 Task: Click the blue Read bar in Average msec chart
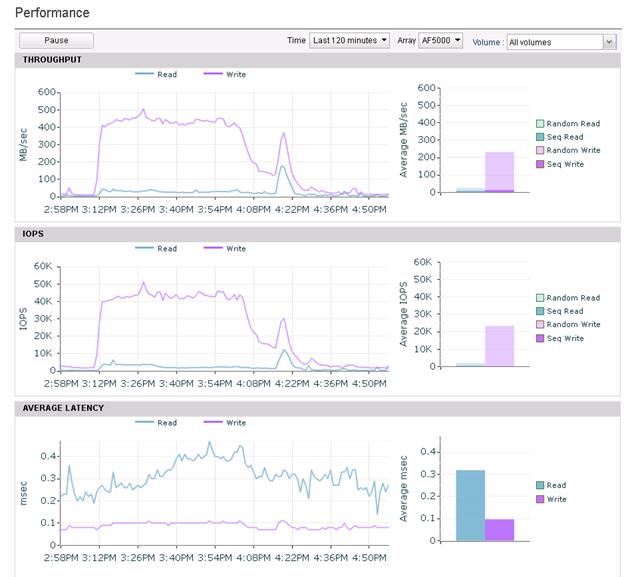tap(471, 506)
